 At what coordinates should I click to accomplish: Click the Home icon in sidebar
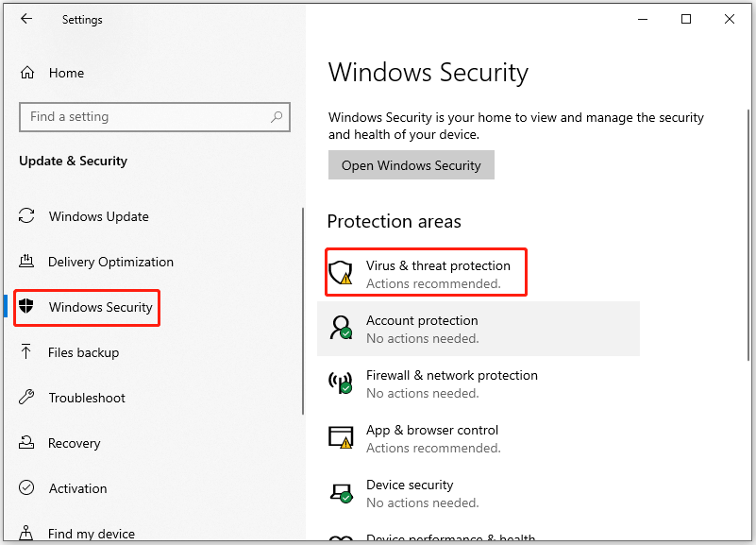(27, 73)
